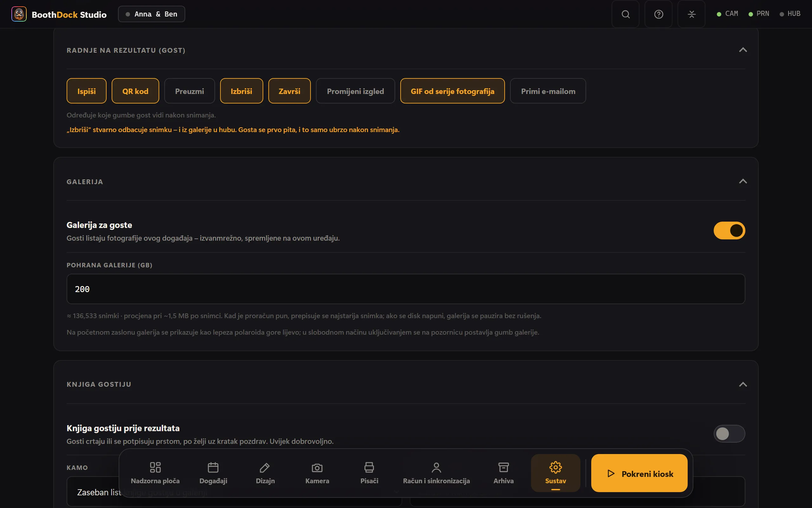Open Dizajn pencil icon

pyautogui.click(x=265, y=473)
